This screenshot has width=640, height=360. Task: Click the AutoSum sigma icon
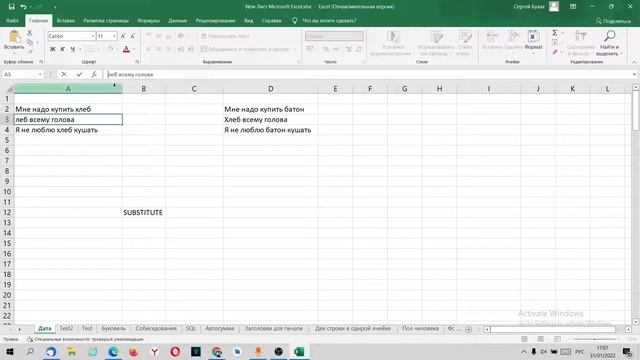[555, 33]
